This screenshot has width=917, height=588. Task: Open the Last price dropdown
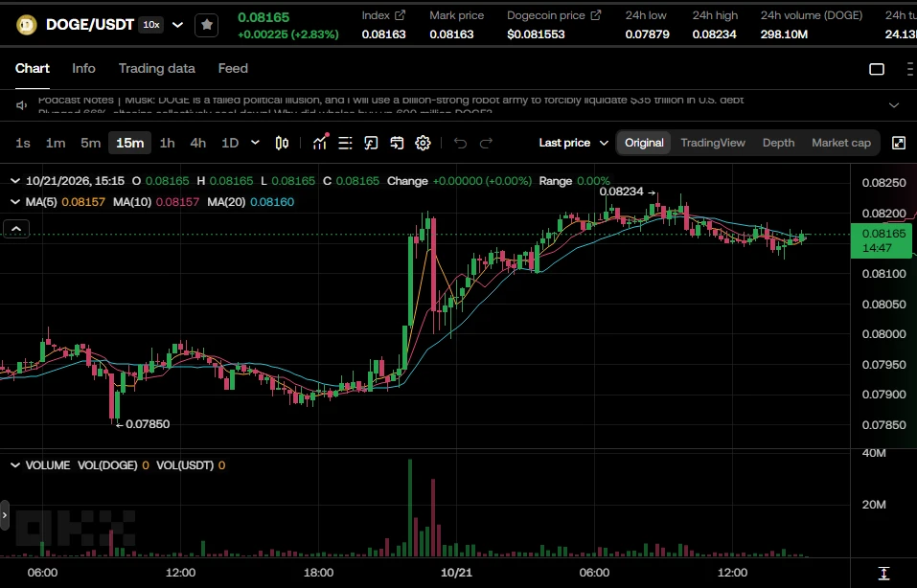point(574,143)
